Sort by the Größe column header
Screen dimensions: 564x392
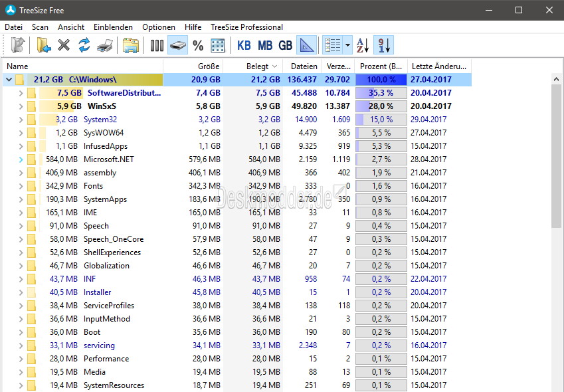[193, 66]
